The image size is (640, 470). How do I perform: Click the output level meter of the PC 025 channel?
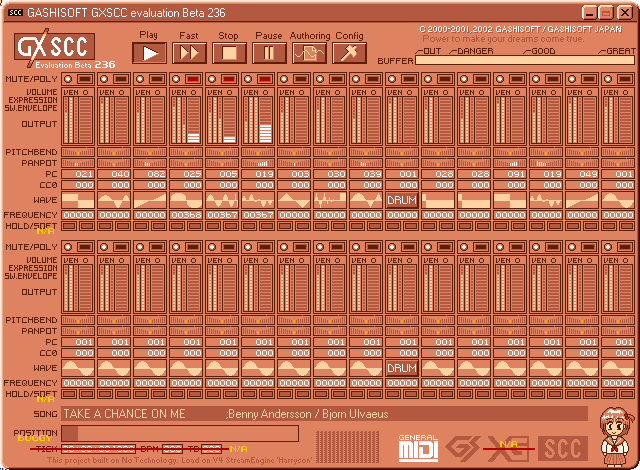pos(193,120)
